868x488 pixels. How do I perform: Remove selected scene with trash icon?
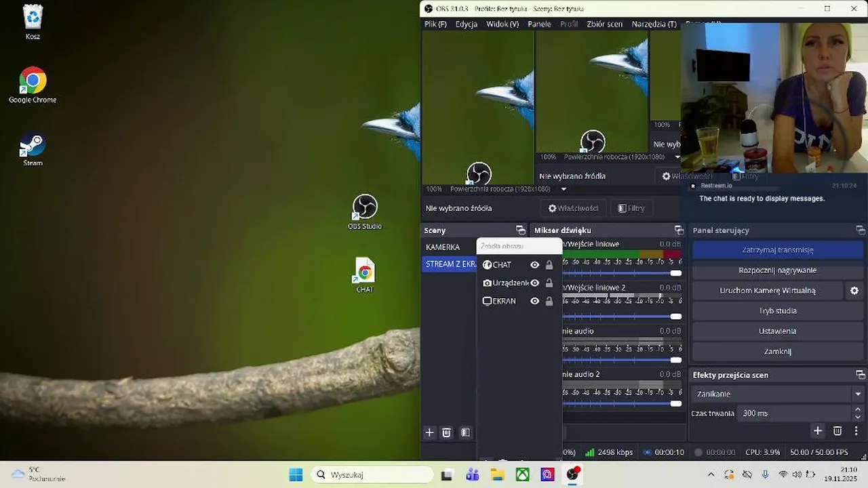point(446,432)
